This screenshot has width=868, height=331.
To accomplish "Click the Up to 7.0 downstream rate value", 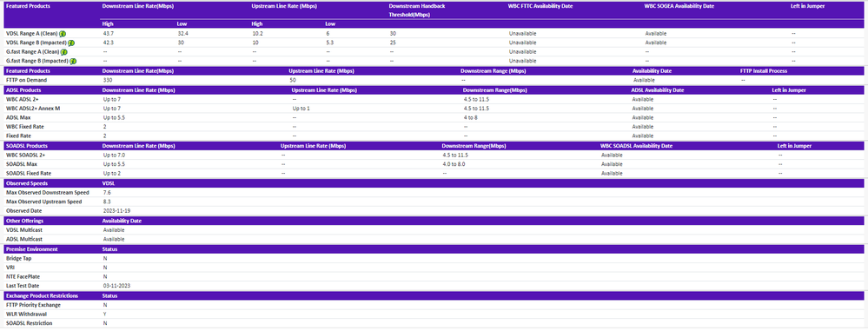I will point(114,156).
